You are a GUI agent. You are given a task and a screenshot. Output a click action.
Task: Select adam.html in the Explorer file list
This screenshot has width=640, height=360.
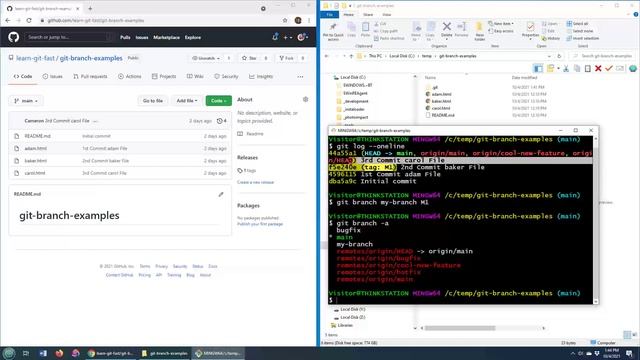[x=441, y=94]
